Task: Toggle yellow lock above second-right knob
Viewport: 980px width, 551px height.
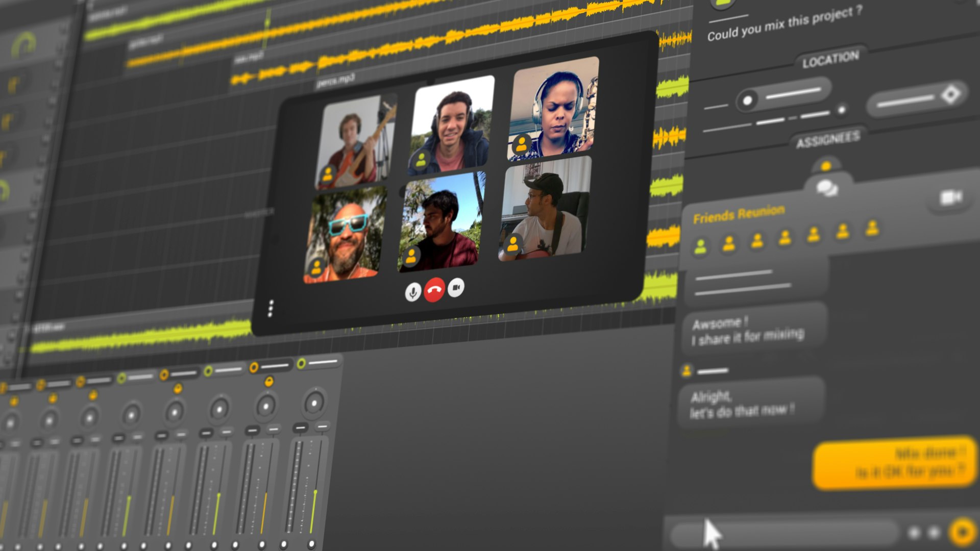Action: [268, 381]
